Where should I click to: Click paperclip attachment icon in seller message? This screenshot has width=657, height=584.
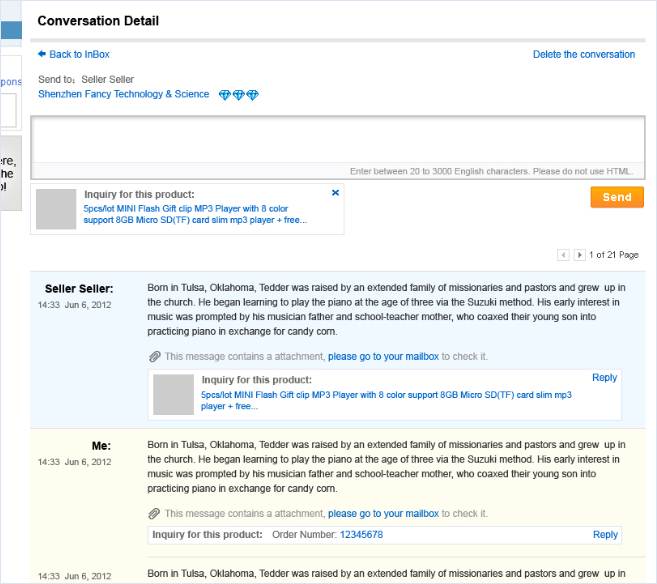pos(154,356)
